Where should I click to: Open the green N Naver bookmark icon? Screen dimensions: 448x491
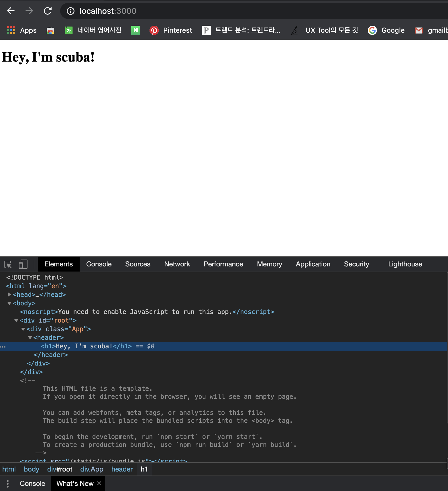click(136, 30)
